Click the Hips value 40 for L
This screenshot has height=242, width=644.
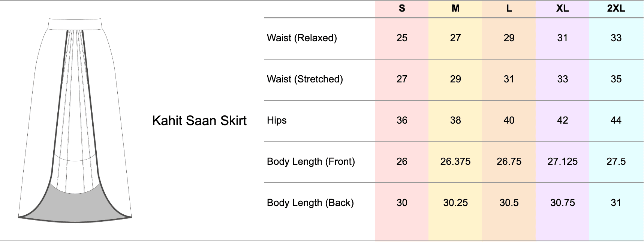[x=509, y=120]
